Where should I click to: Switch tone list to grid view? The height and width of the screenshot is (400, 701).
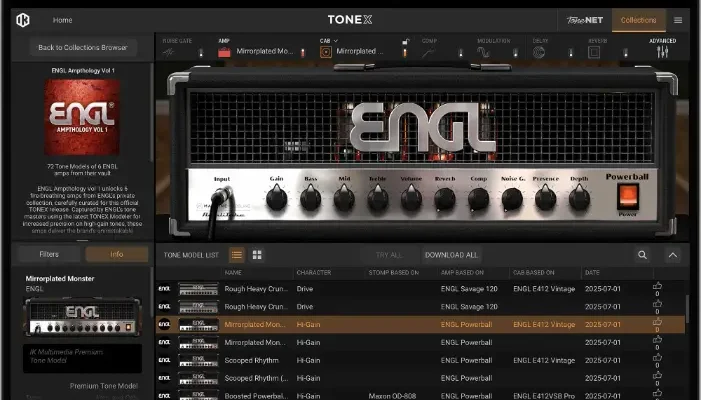[257, 255]
